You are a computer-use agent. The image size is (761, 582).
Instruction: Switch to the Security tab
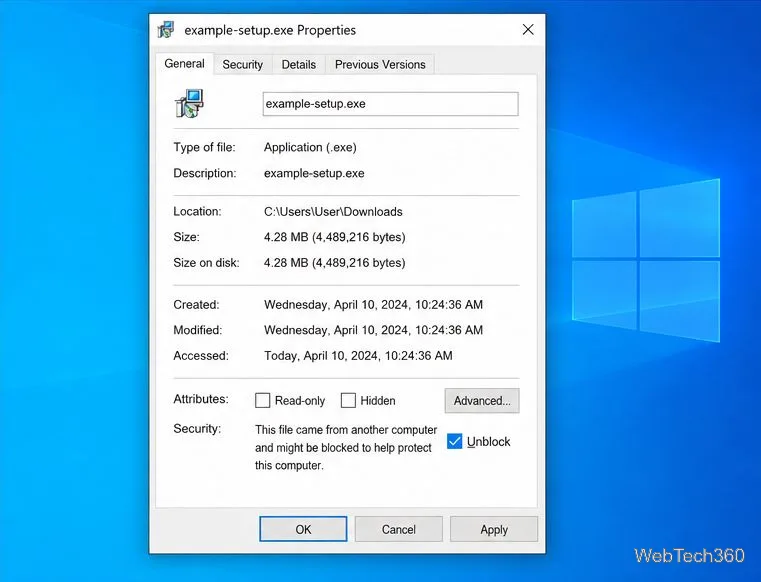coord(243,64)
